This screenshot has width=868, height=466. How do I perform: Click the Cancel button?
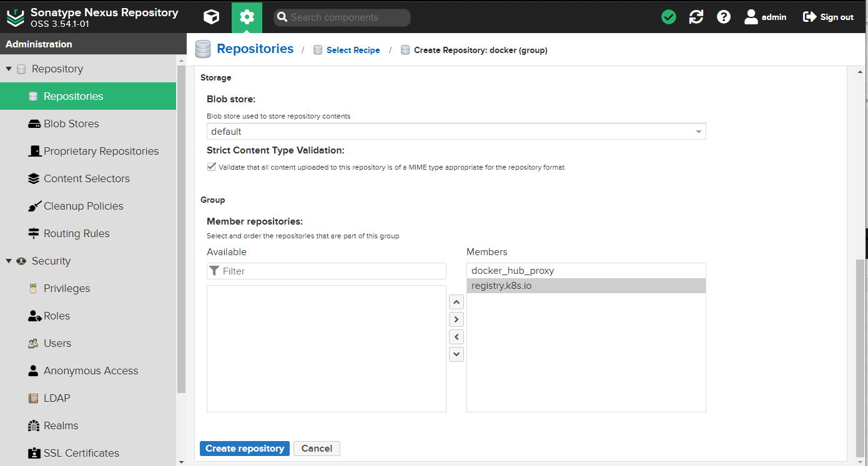point(317,449)
